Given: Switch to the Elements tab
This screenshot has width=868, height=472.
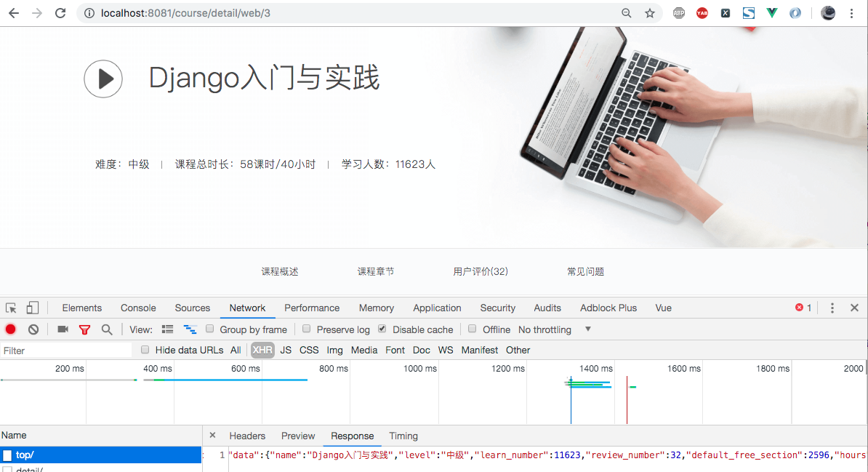Looking at the screenshot, I should (82, 308).
